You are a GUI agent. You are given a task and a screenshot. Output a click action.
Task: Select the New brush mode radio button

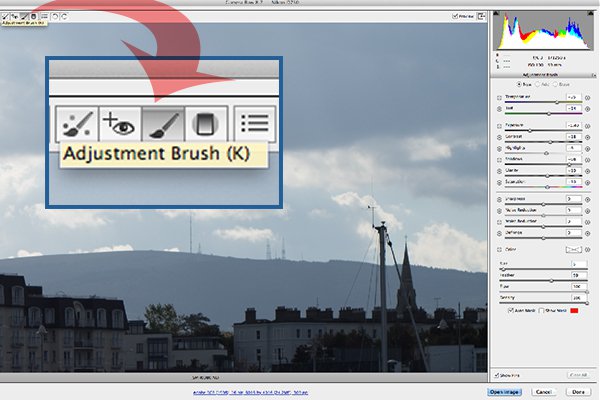(x=519, y=84)
